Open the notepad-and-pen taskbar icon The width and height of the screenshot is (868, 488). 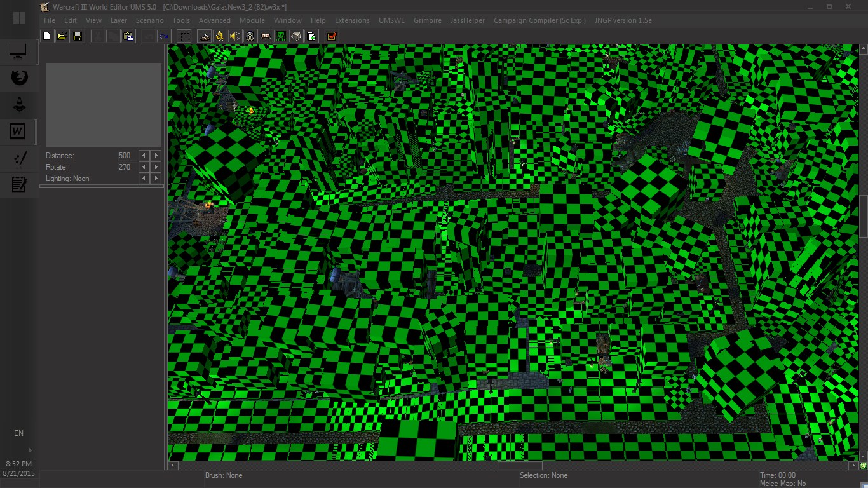pyautogui.click(x=18, y=185)
